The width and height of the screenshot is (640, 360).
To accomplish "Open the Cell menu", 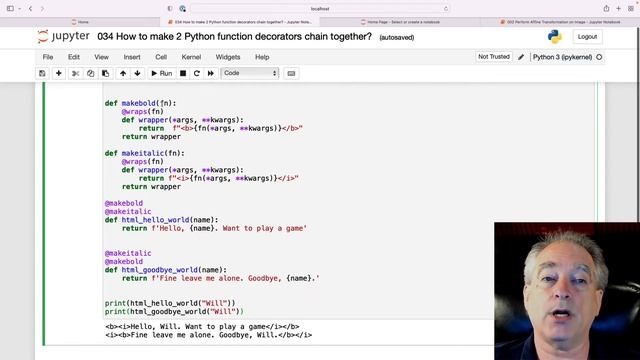I will 161,57.
